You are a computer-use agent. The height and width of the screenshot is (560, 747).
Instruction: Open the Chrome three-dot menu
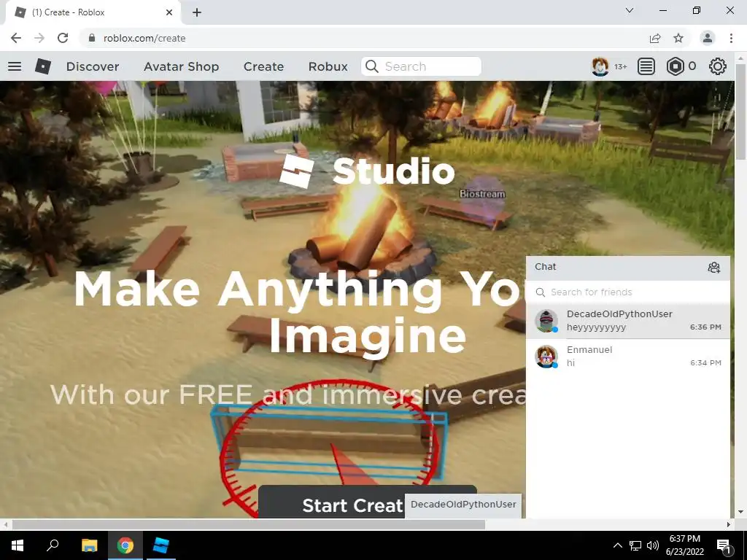(x=731, y=38)
